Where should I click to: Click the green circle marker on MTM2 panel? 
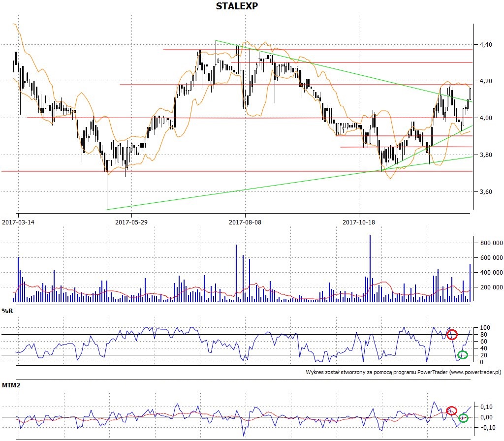[463, 418]
